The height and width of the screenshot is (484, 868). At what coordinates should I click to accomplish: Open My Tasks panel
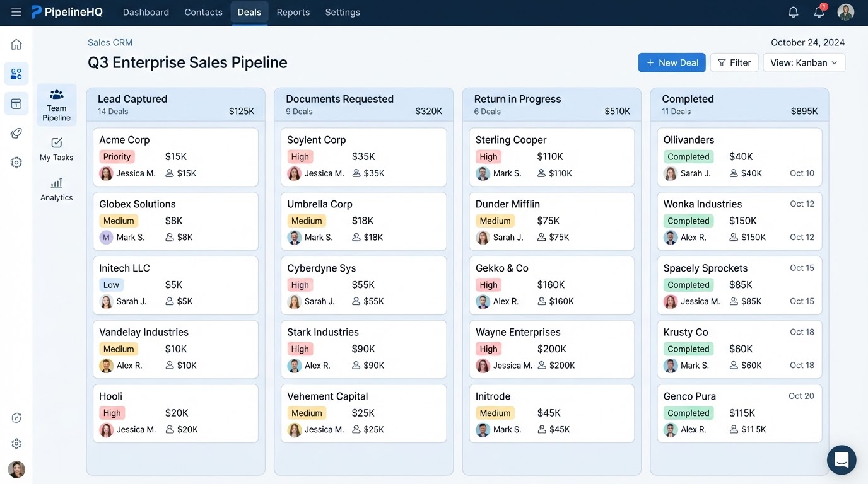57,149
